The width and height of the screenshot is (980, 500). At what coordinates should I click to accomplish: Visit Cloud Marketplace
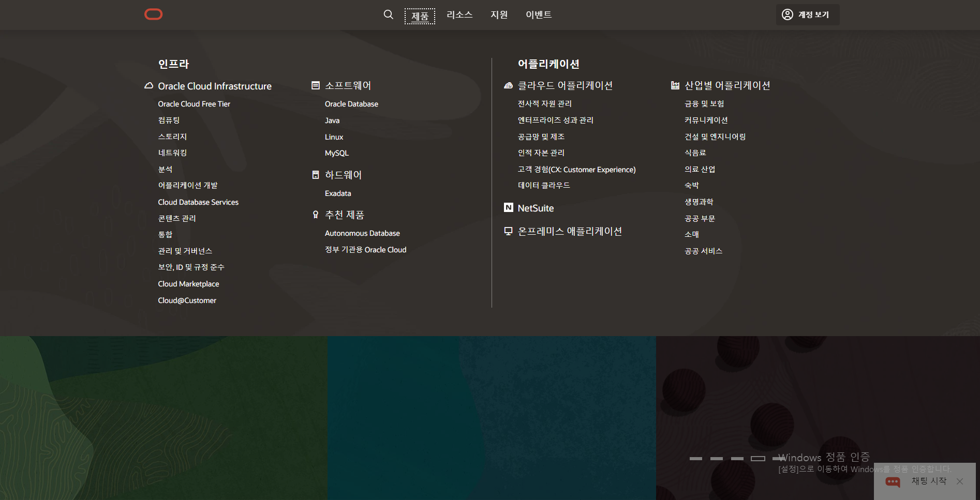[x=188, y=284]
